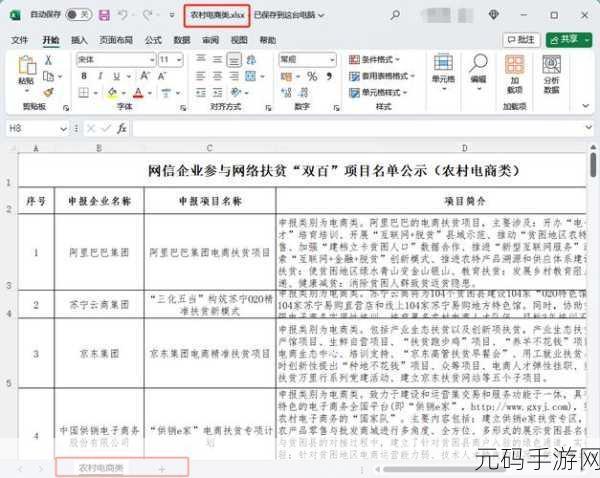The height and width of the screenshot is (478, 600).
Task: Open the 编辑 Editing group magnifier
Action: pos(478,72)
